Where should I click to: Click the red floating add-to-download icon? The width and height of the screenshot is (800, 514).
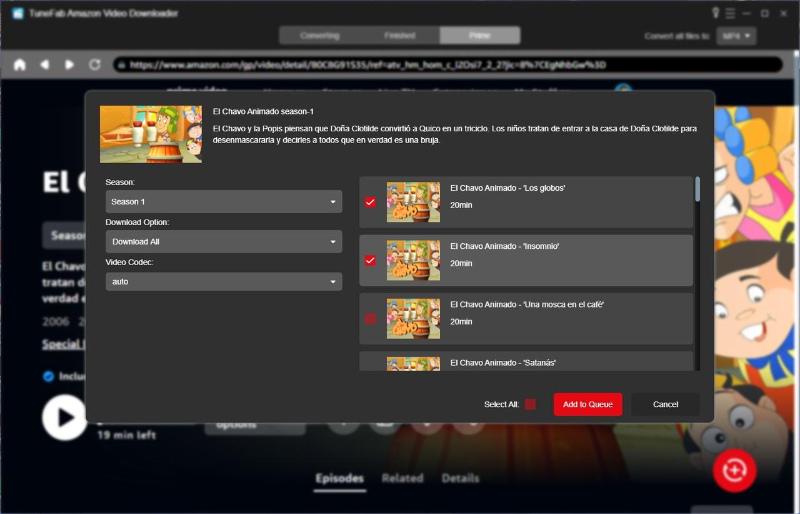click(734, 469)
